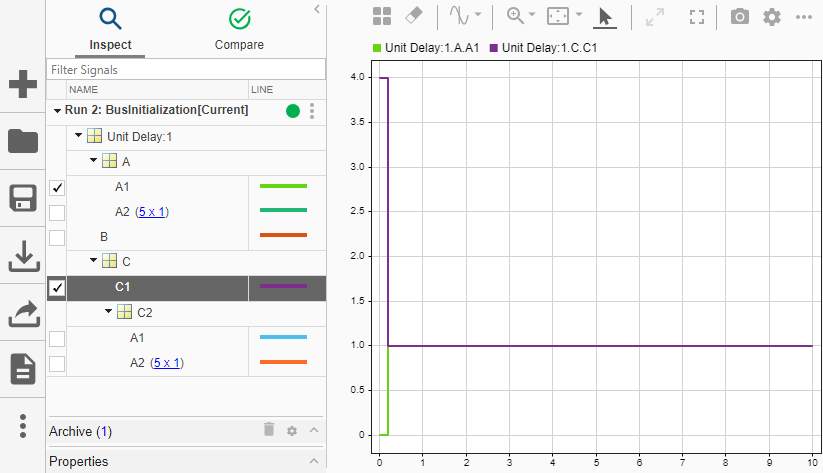The image size is (823, 473).
Task: Click the Filter Signals input field
Action: pos(186,70)
